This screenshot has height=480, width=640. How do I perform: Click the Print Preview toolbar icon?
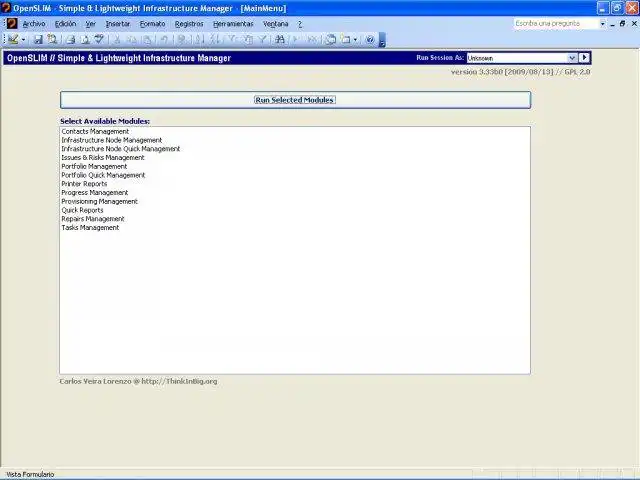(85, 39)
